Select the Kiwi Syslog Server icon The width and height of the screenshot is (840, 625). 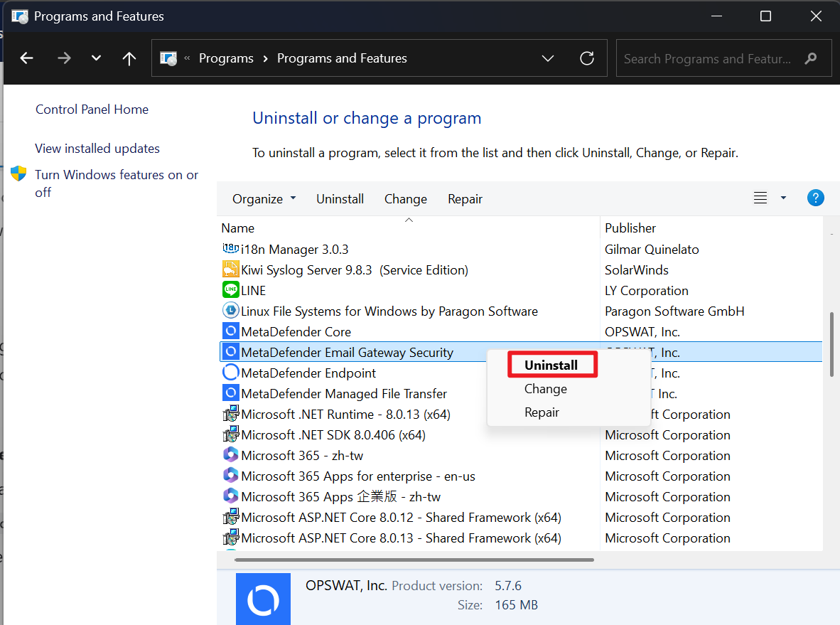coord(230,269)
